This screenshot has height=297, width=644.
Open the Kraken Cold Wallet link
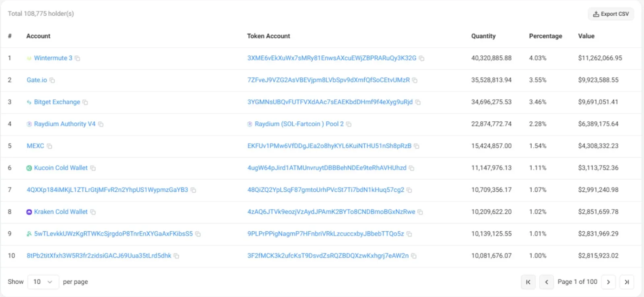click(x=60, y=211)
